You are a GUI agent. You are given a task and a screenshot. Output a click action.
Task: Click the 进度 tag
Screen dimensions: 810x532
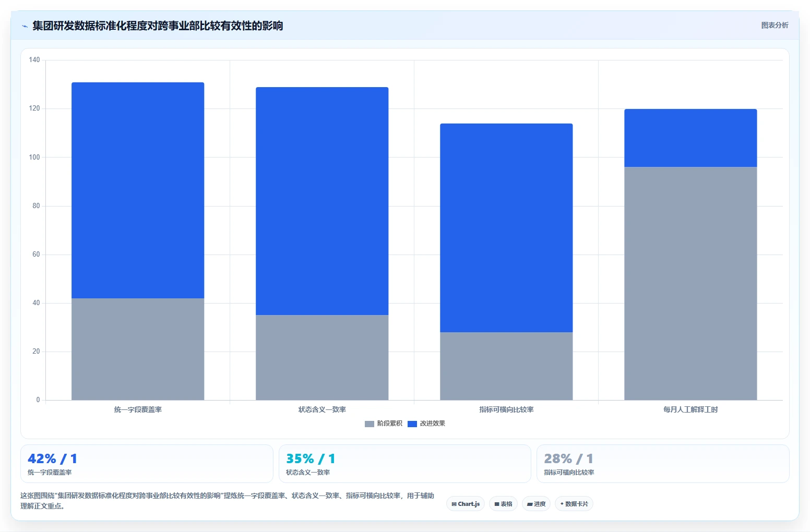tap(536, 504)
